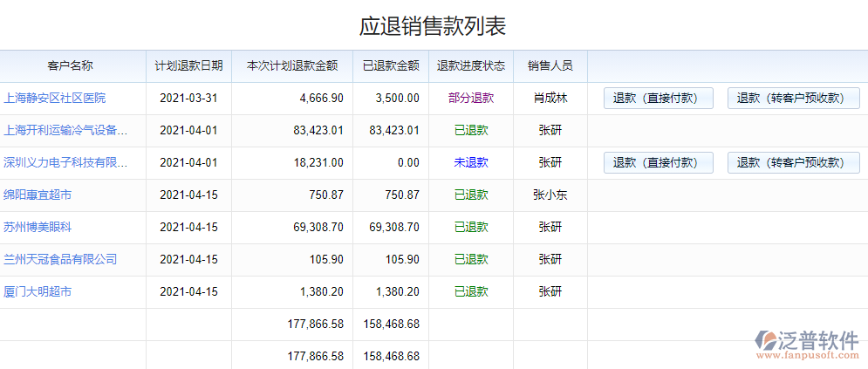Click 退款（转客户预收款） for 上海静安区社区医院
This screenshot has height=369, width=868.
pyautogui.click(x=793, y=99)
